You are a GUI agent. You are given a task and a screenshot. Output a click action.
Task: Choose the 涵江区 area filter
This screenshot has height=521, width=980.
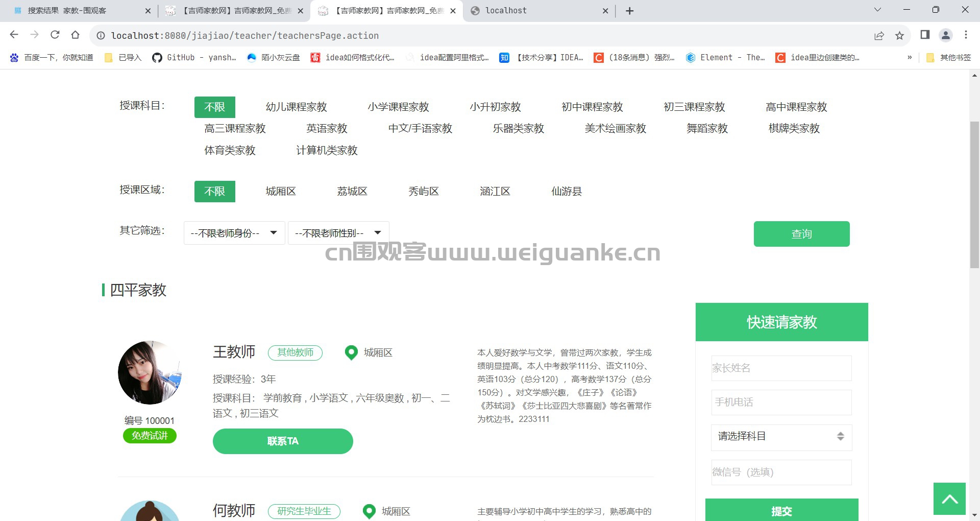pos(495,192)
